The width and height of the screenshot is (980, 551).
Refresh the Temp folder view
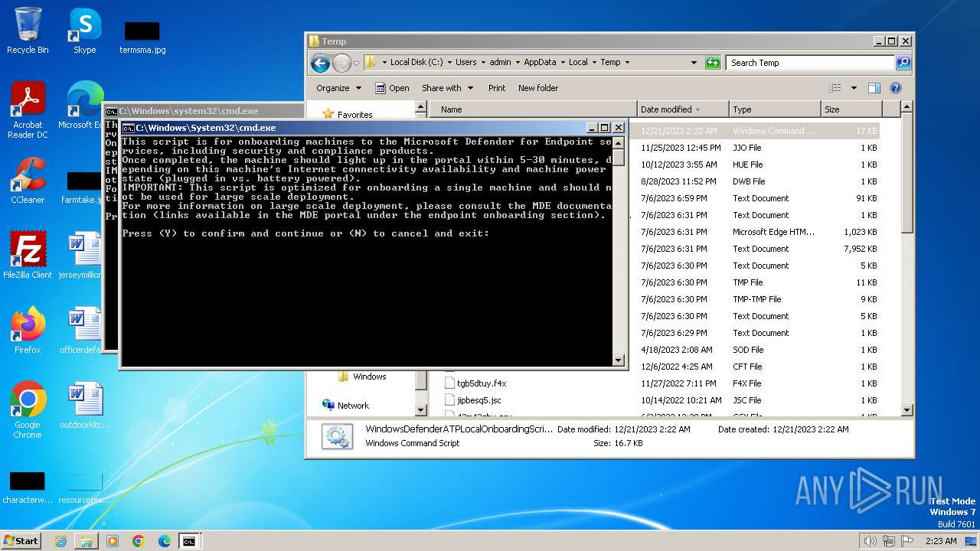tap(713, 63)
